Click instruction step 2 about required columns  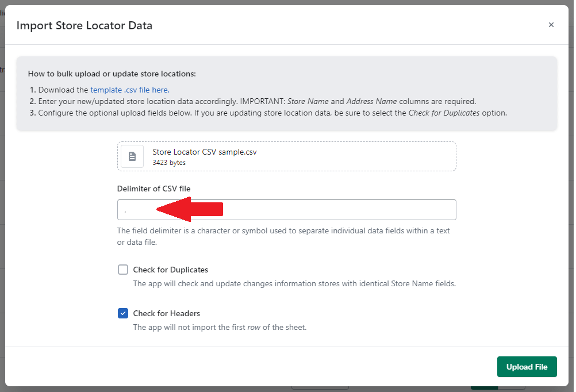257,101
